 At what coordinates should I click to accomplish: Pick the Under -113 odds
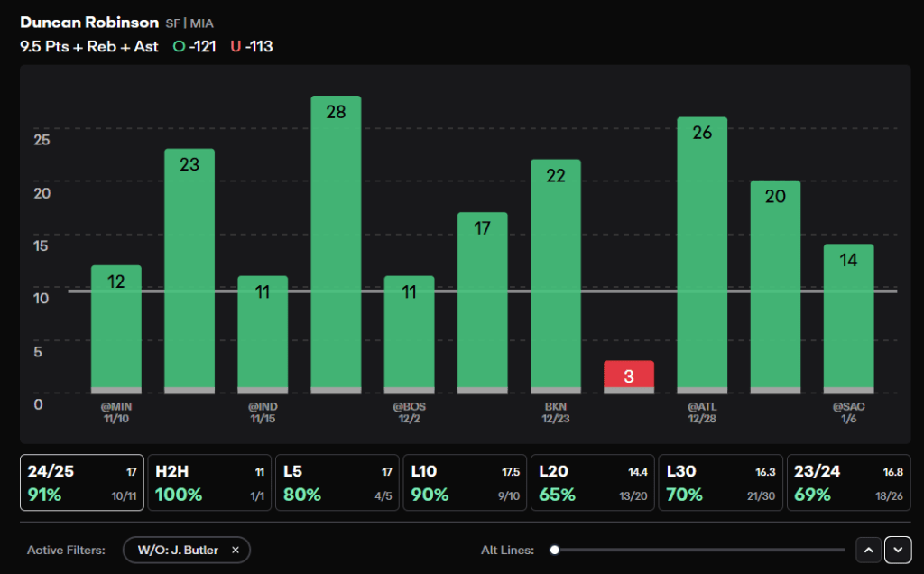point(252,47)
